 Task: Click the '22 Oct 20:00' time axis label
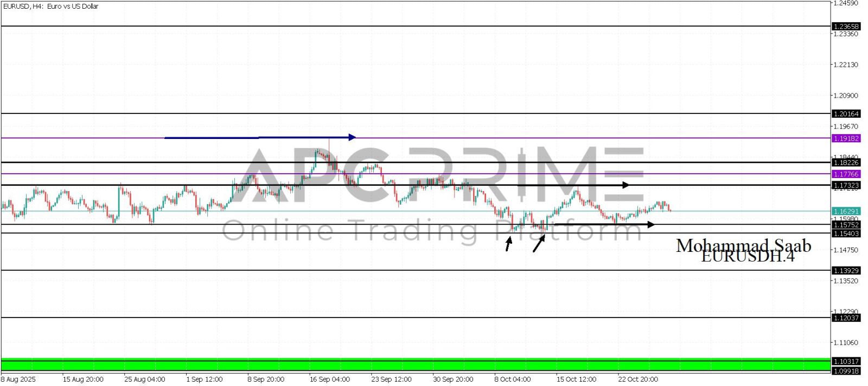(637, 379)
